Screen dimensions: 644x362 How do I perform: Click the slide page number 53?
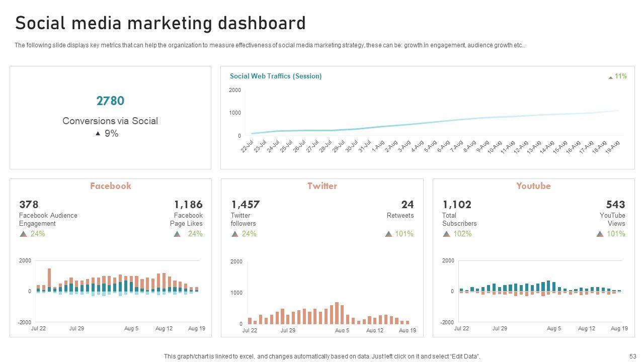click(x=632, y=356)
